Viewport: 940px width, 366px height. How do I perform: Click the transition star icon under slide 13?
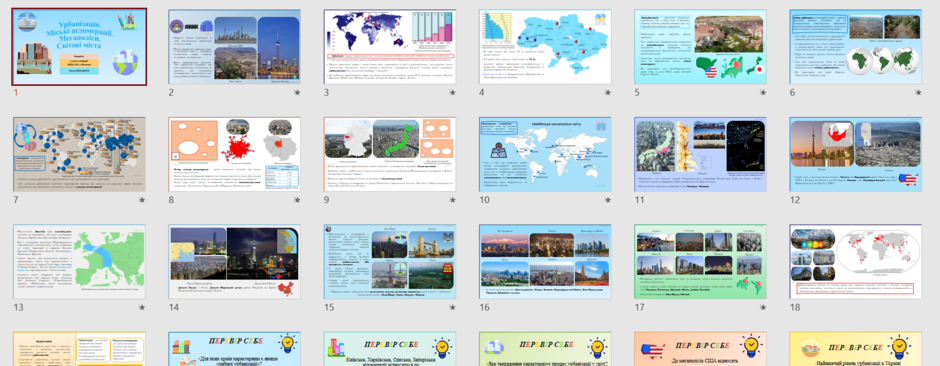pyautogui.click(x=142, y=307)
